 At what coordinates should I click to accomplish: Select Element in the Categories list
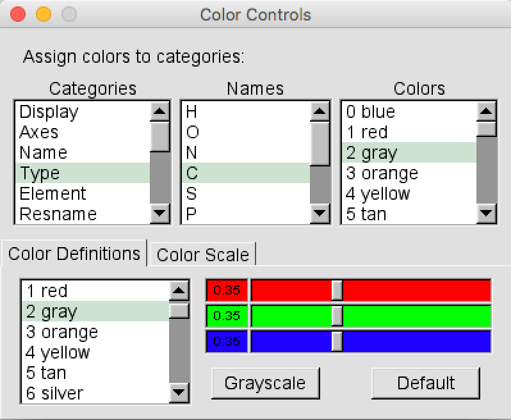pos(53,193)
